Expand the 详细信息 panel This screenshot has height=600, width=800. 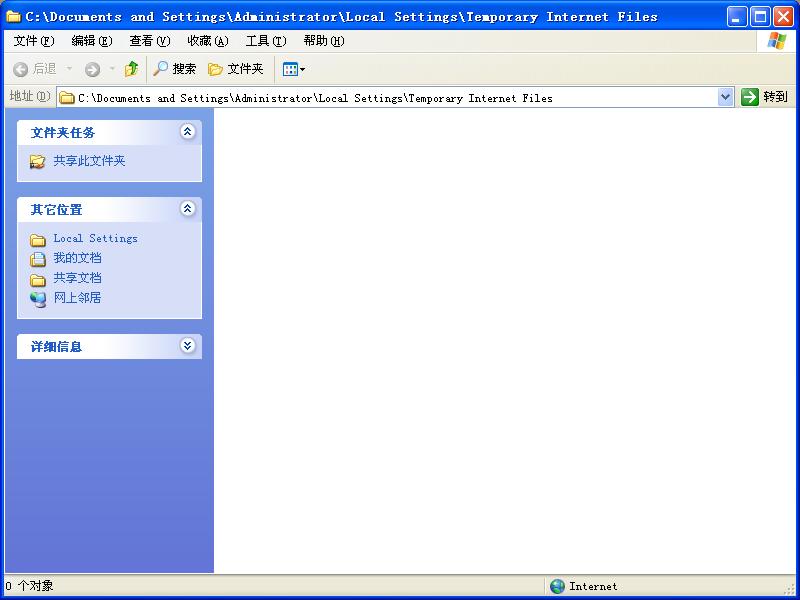click(x=187, y=345)
